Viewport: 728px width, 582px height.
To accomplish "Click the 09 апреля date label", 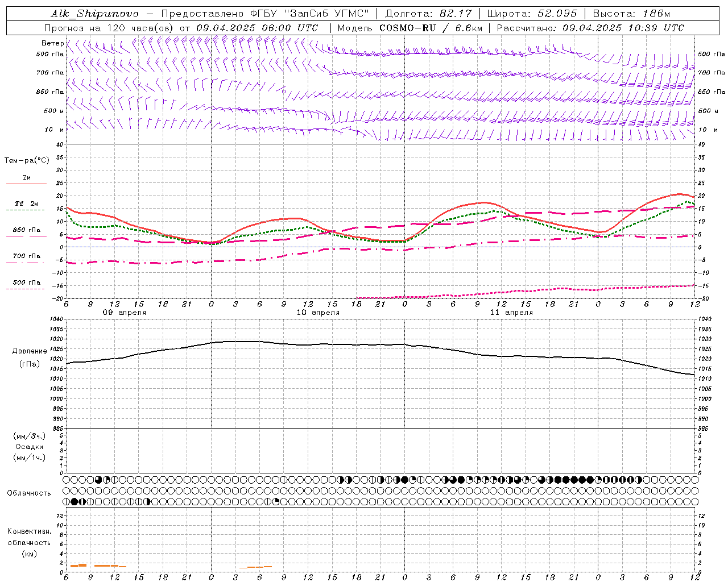I will 124,313.
